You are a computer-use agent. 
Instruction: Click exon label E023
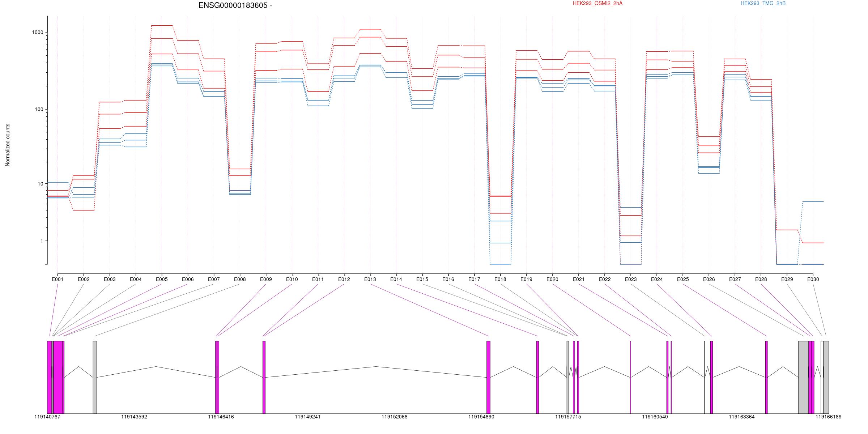(x=631, y=279)
